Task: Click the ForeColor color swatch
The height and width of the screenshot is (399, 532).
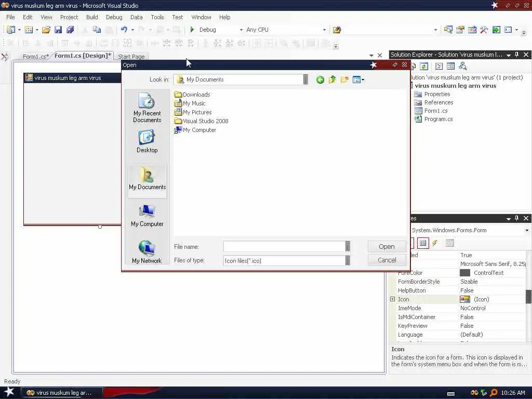Action: [x=465, y=273]
